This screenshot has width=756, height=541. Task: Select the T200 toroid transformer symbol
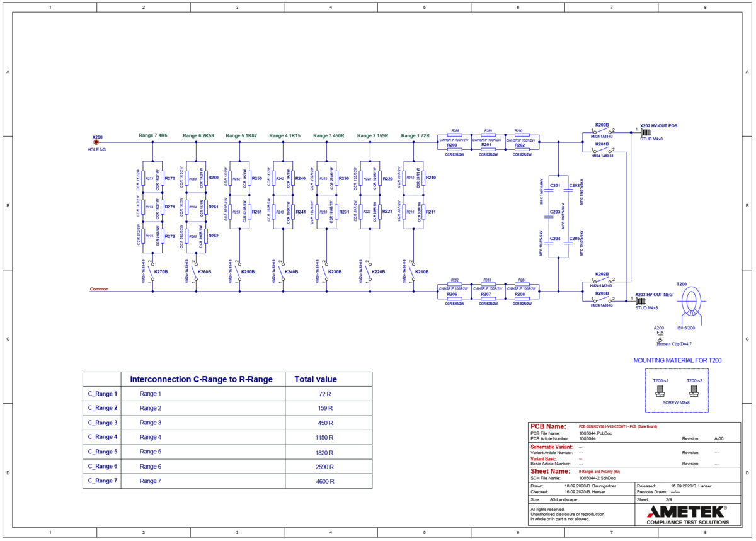tap(692, 304)
